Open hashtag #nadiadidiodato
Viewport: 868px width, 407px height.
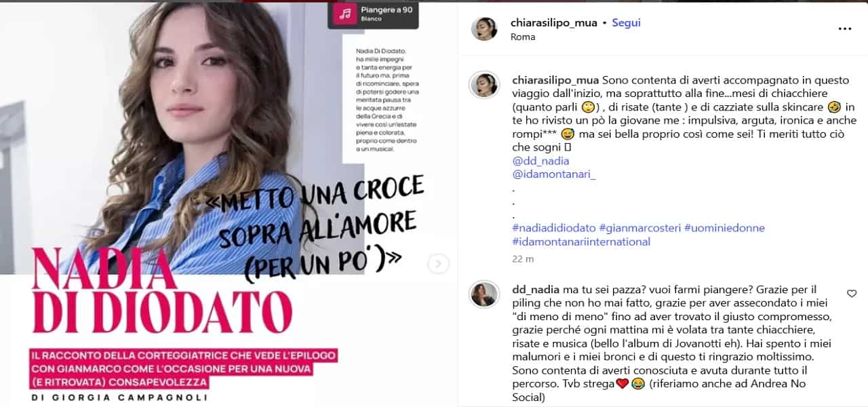click(x=554, y=228)
